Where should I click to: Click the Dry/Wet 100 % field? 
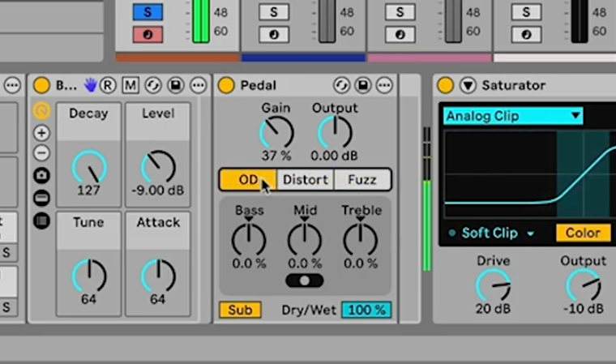coord(366,310)
